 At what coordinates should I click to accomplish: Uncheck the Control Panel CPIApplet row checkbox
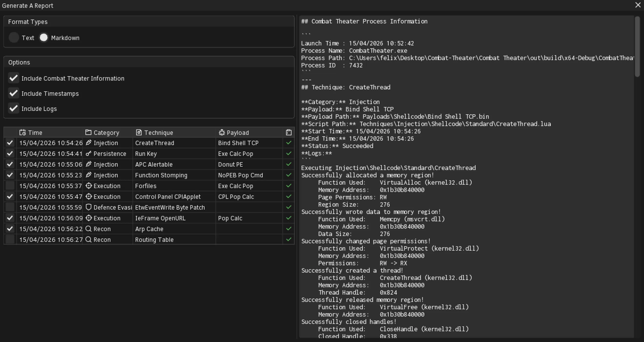[10, 196]
